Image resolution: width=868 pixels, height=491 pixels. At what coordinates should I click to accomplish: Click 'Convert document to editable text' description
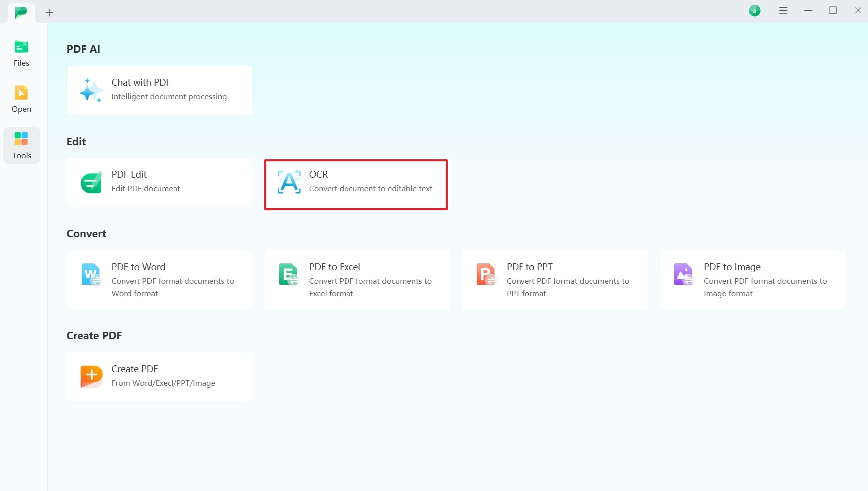[370, 189]
